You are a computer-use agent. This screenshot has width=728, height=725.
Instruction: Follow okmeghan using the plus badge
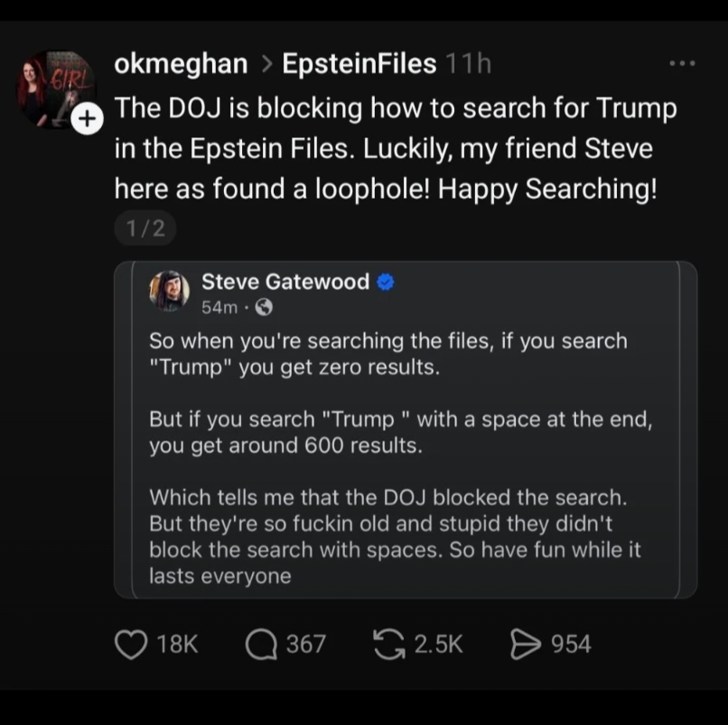pyautogui.click(x=86, y=118)
